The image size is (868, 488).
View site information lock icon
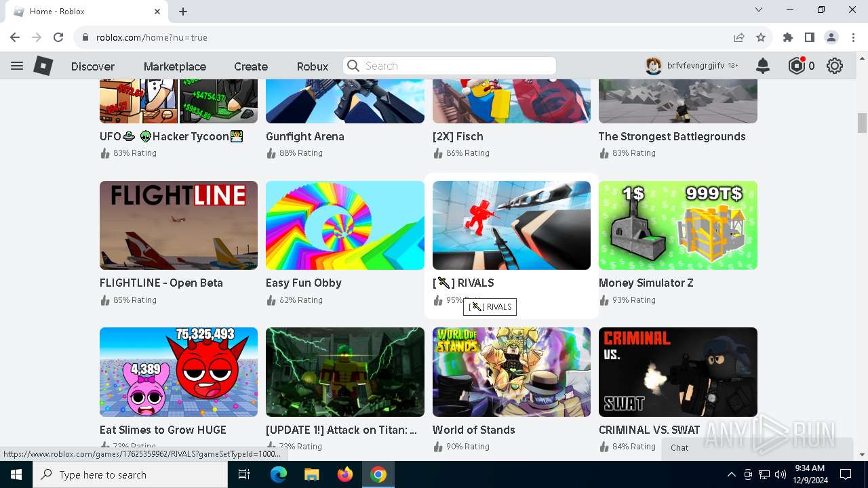(85, 37)
